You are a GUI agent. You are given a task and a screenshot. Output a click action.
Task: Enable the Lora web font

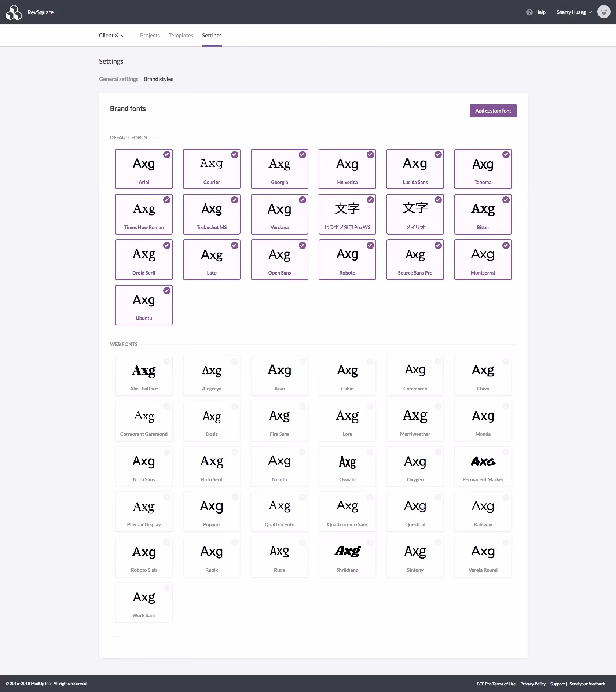point(347,421)
